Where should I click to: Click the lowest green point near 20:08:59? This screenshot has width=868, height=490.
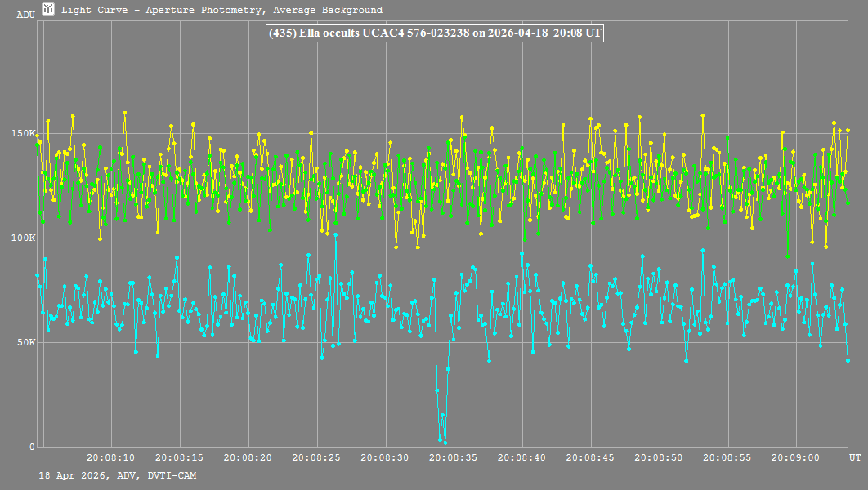tap(787, 256)
